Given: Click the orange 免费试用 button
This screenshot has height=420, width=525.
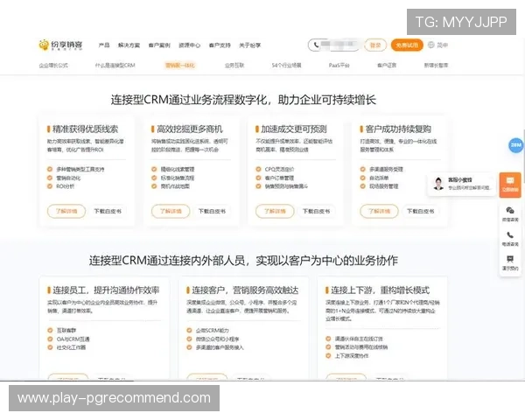Looking at the screenshot, I should (407, 45).
